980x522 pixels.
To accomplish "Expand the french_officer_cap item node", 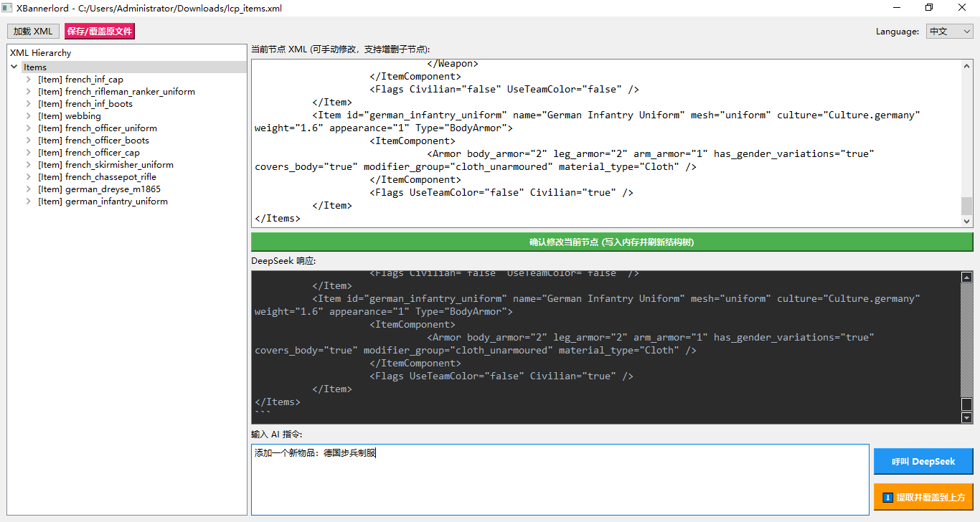I will 29,153.
